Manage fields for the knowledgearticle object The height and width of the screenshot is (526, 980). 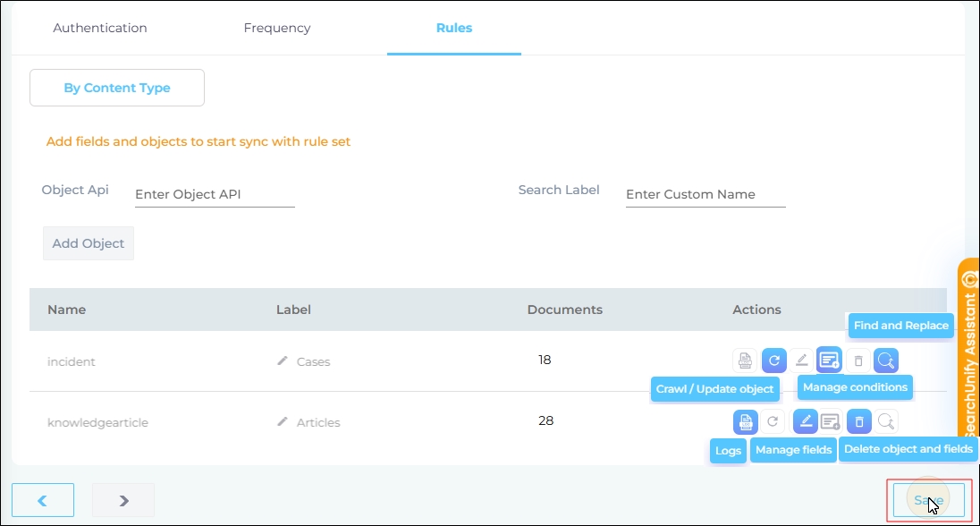(805, 421)
